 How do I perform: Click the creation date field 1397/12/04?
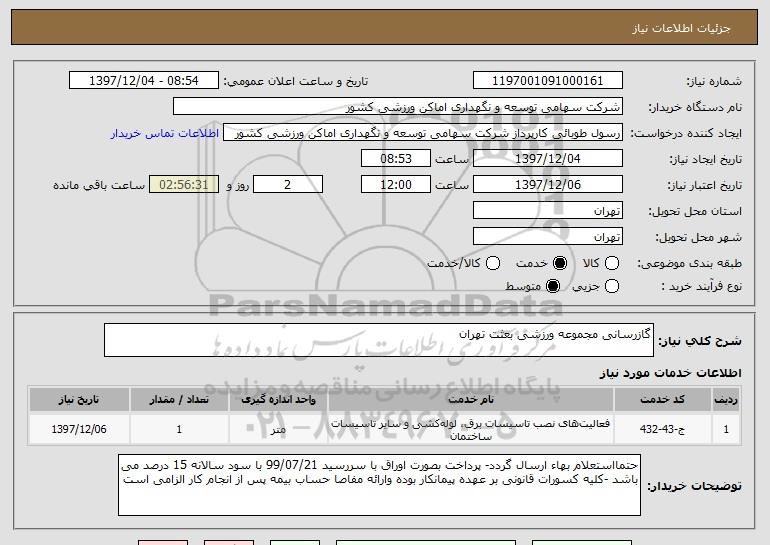[x=548, y=159]
